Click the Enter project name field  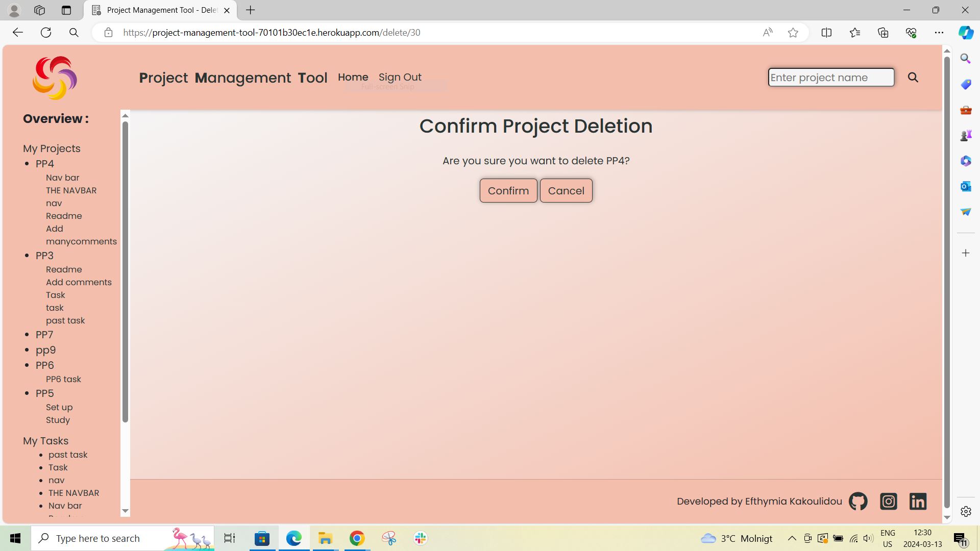pyautogui.click(x=831, y=77)
